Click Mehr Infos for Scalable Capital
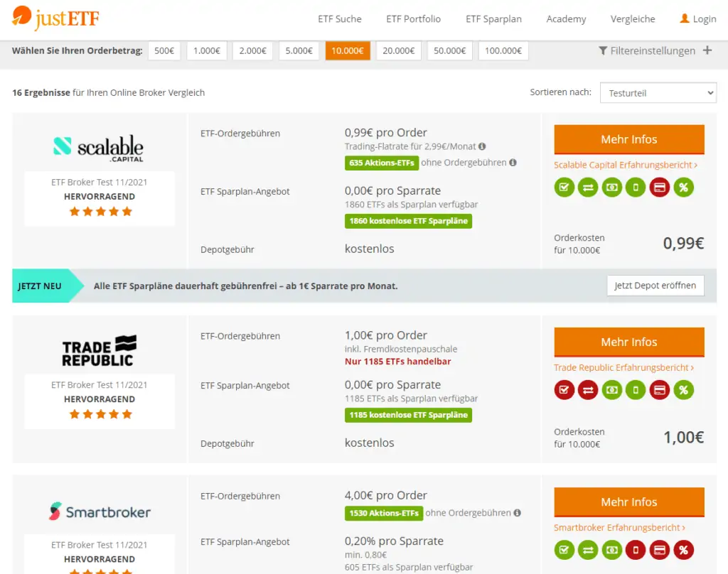Viewport: 728px width, 574px height. 629,139
